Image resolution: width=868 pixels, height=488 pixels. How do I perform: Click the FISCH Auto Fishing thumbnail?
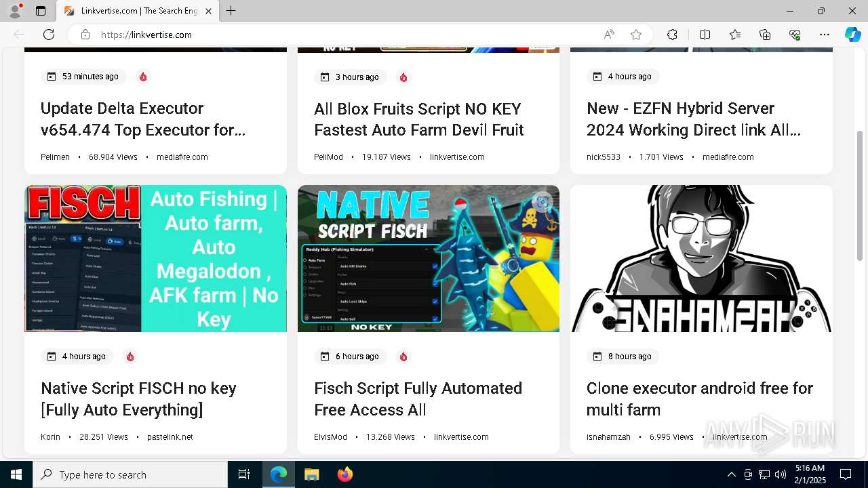pos(155,258)
